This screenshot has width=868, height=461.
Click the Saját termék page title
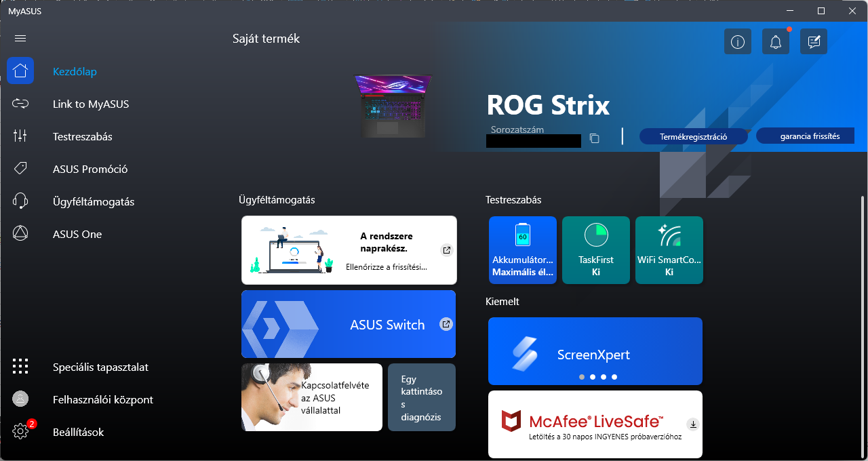[266, 39]
